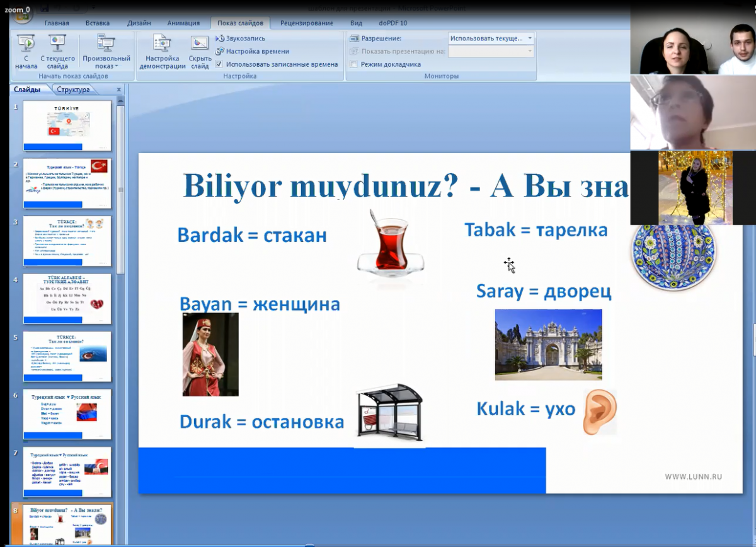Go to the 'Дизайн' ribbon tab
756x547 pixels.
[139, 23]
